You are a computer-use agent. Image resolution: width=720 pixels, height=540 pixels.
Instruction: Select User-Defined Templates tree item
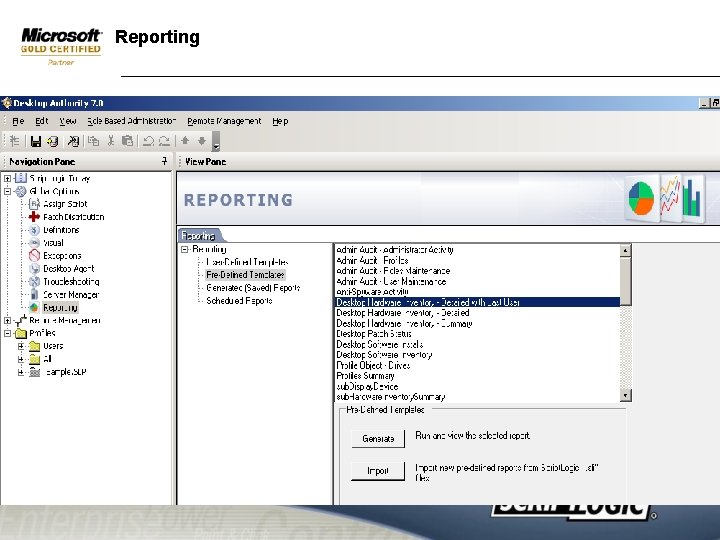247,262
